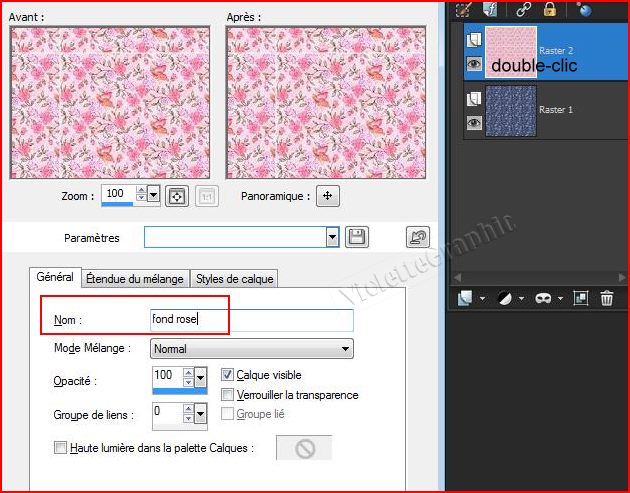Open the Styles de calque tab
630x493 pixels.
point(234,278)
